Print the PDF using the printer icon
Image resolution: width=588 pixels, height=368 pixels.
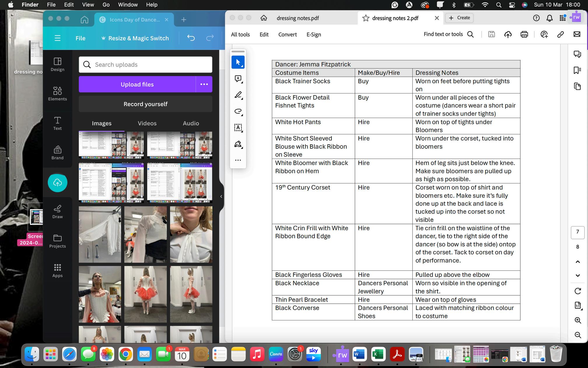[524, 34]
